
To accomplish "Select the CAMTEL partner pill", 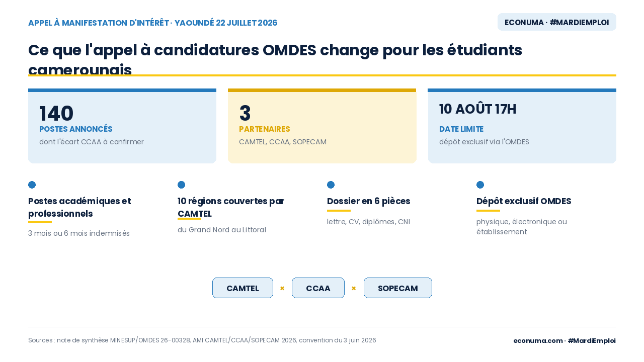I will (243, 288).
